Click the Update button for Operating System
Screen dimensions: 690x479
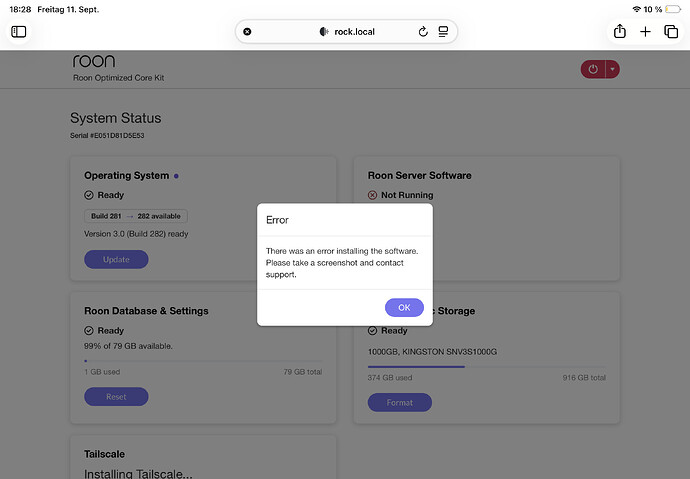116,260
